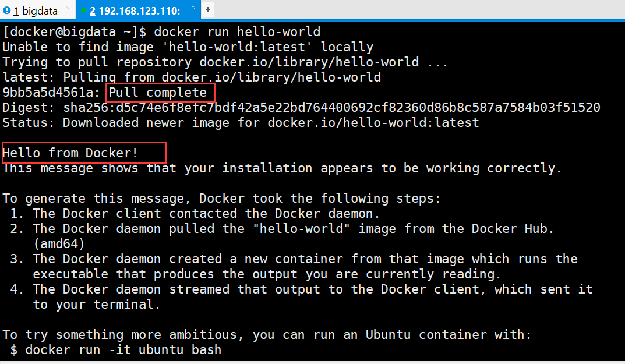Click the blue alert icon on bigdata tab

[x=6, y=10]
